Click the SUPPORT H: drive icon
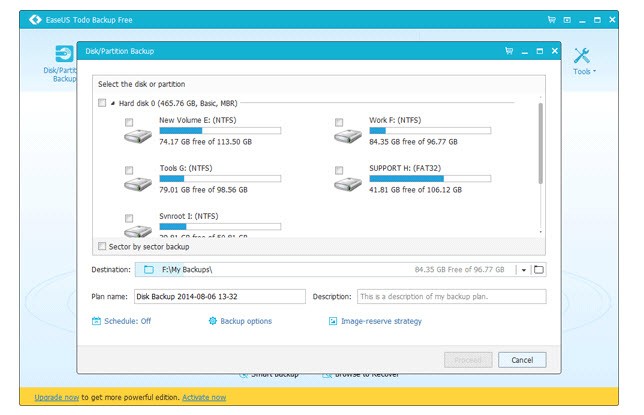Viewport: 644px width, 415px height. (x=348, y=184)
